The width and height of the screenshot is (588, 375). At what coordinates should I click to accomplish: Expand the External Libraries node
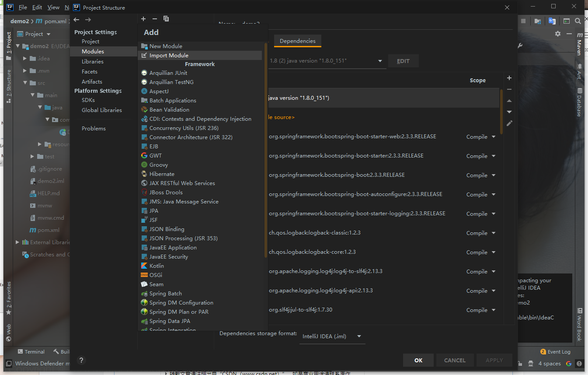click(x=17, y=242)
